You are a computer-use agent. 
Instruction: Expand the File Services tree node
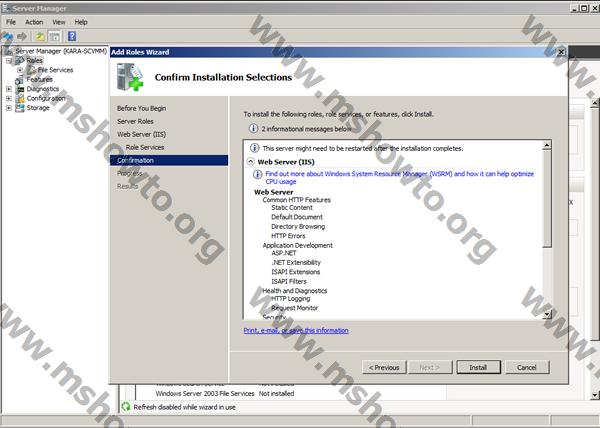20,70
